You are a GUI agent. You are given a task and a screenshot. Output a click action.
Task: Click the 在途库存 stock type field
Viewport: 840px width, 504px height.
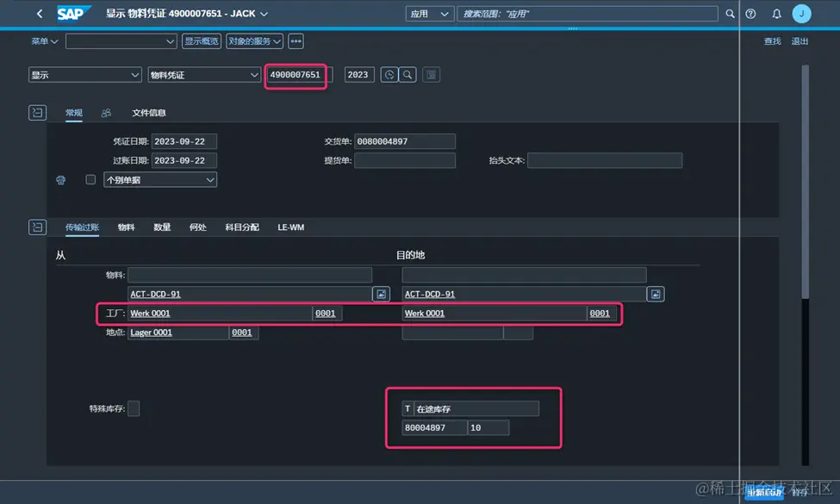point(476,408)
